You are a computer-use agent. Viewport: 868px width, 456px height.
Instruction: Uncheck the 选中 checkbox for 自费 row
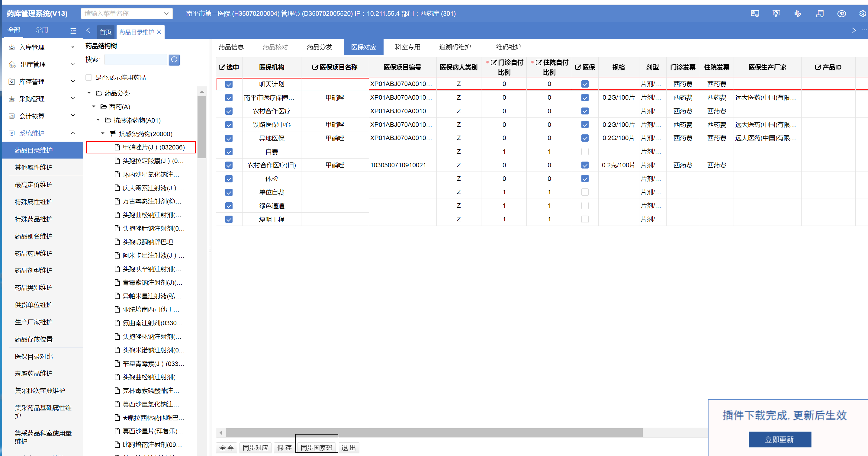pos(229,152)
